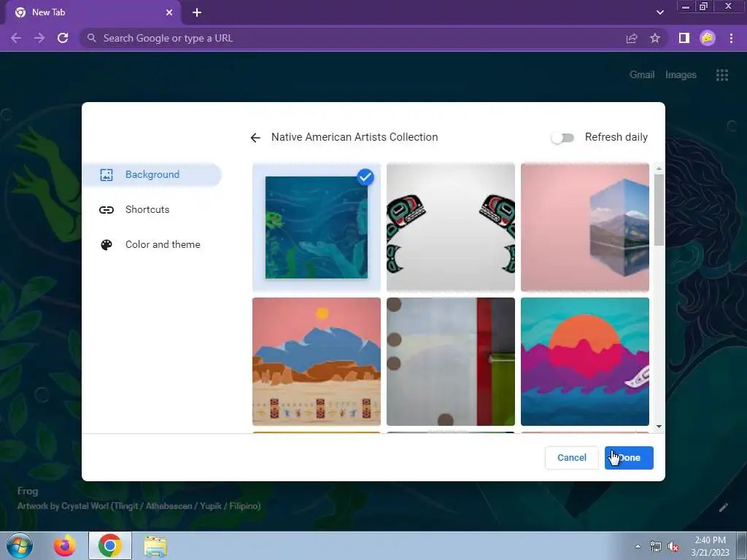This screenshot has width=747, height=560.
Task: Click the Background picture icon in sidebar
Action: 107,175
